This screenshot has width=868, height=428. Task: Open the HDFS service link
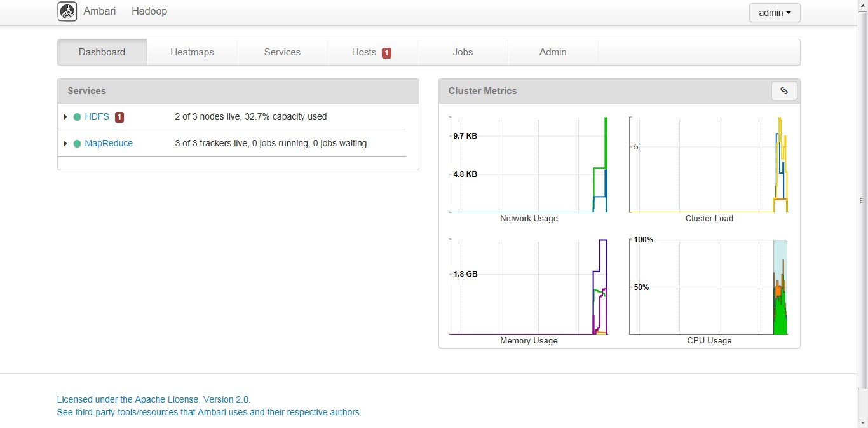coord(97,117)
